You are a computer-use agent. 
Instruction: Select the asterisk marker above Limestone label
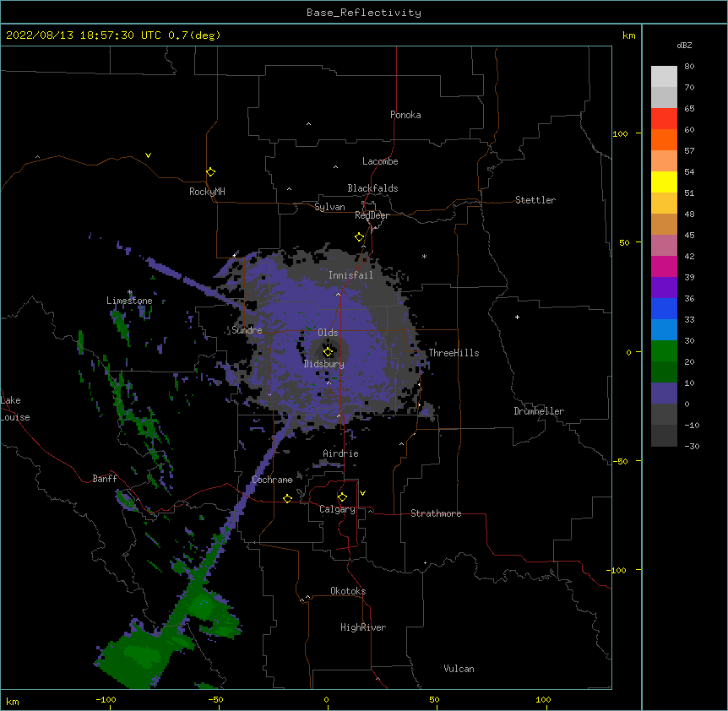[130, 292]
